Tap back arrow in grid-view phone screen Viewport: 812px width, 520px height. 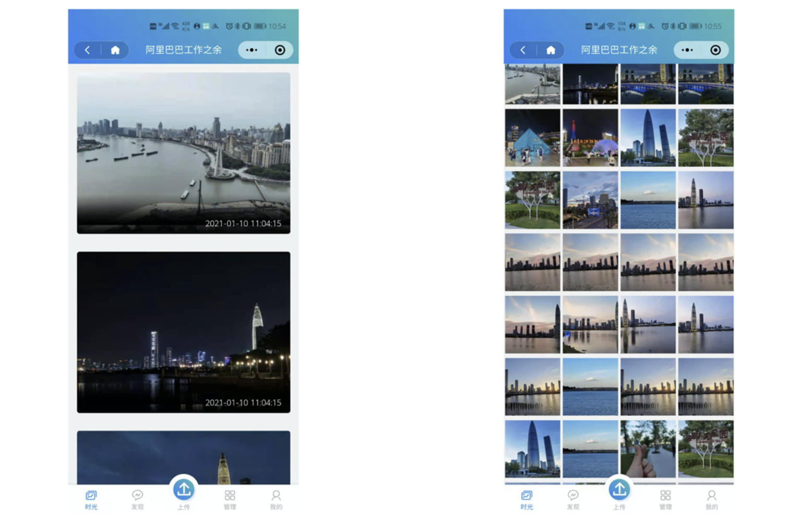[523, 50]
